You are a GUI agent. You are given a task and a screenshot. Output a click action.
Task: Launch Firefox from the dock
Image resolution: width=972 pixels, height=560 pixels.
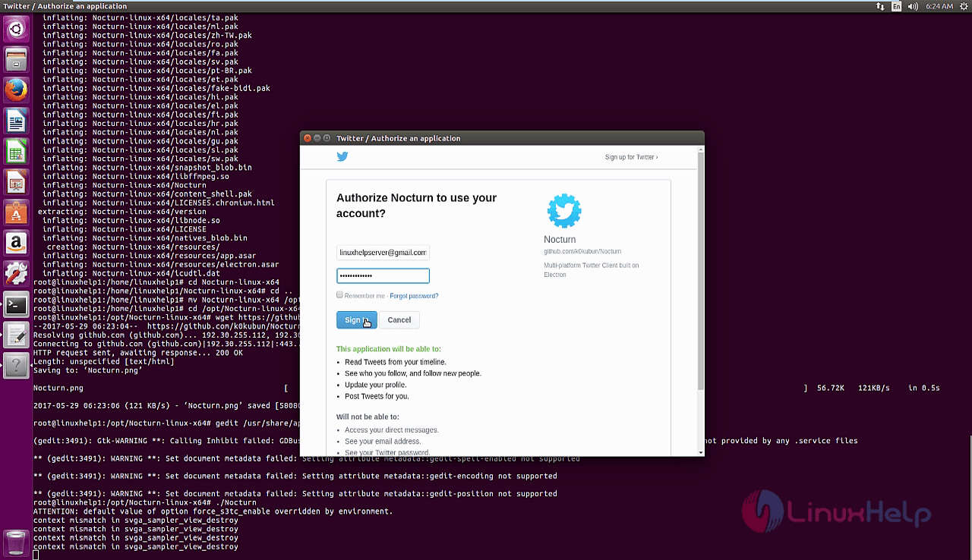16,91
